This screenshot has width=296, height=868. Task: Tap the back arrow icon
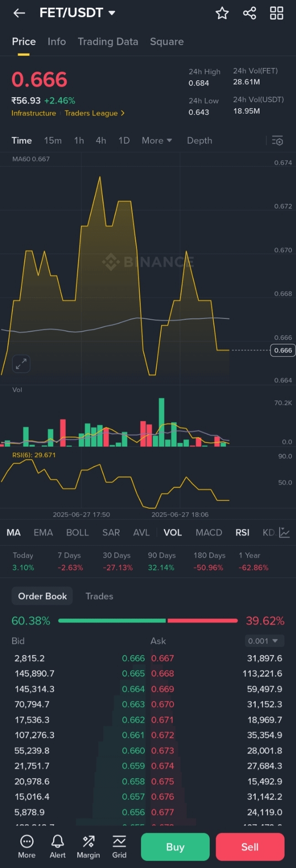[19, 13]
